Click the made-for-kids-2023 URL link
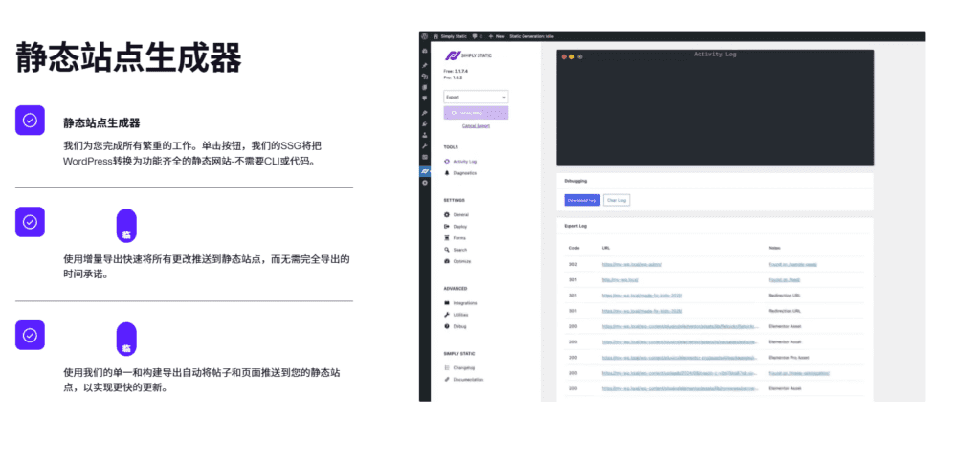 (642, 296)
